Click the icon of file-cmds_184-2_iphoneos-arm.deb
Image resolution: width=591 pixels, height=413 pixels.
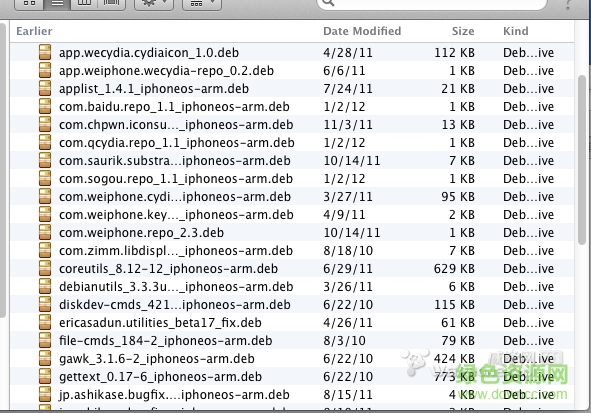pos(45,341)
